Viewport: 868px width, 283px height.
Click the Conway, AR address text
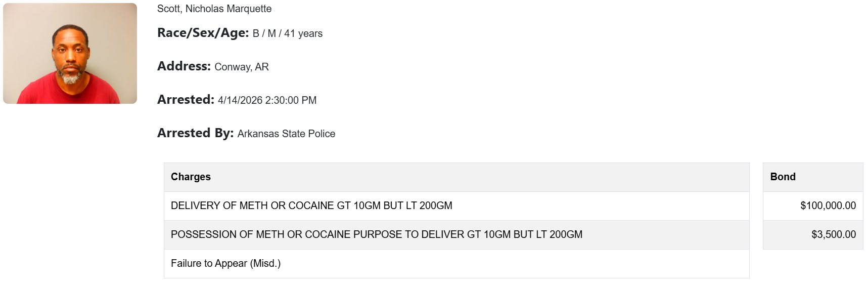[242, 67]
